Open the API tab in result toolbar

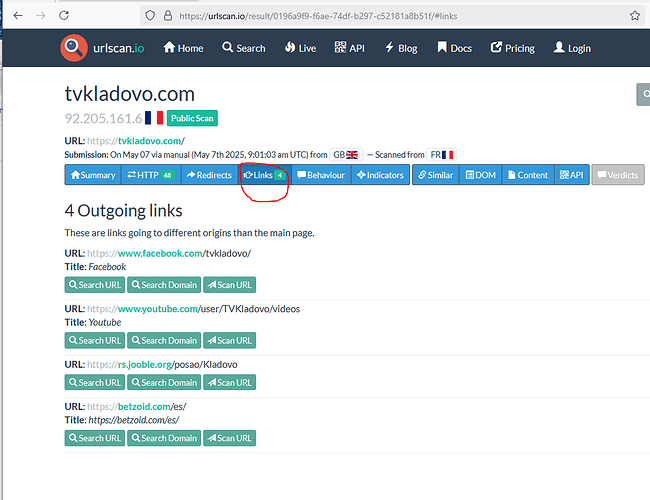coord(572,175)
